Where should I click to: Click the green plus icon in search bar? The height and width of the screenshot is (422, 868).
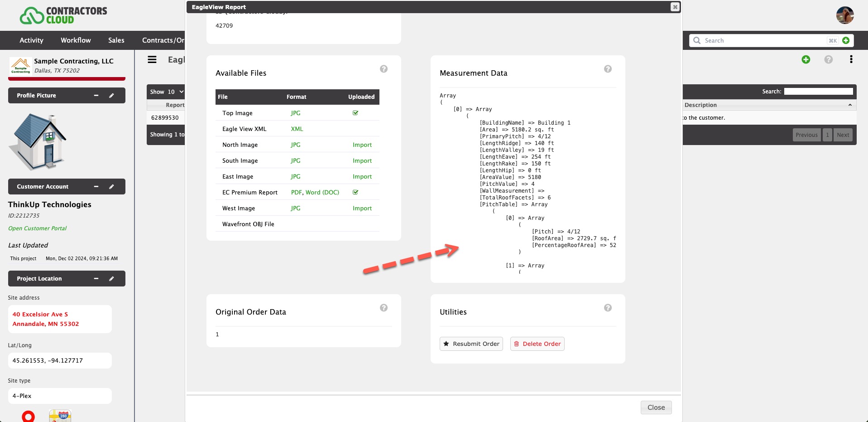coord(846,40)
